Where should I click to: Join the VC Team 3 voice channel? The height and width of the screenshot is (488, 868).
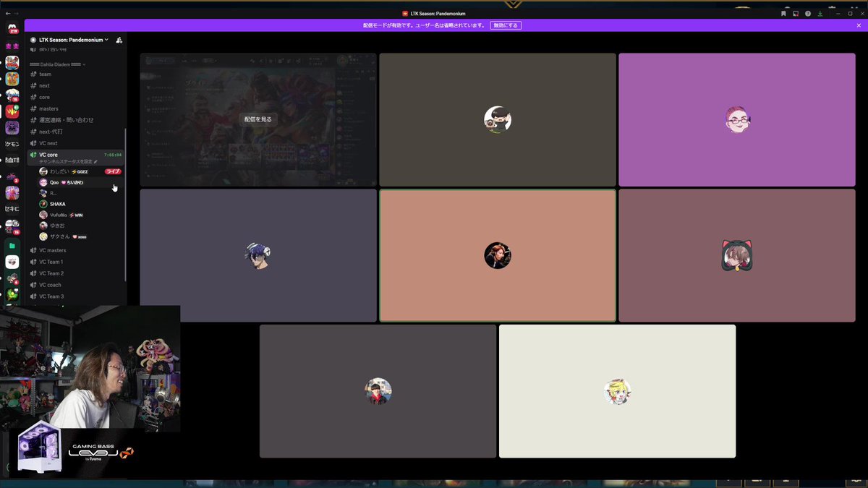coord(76,296)
